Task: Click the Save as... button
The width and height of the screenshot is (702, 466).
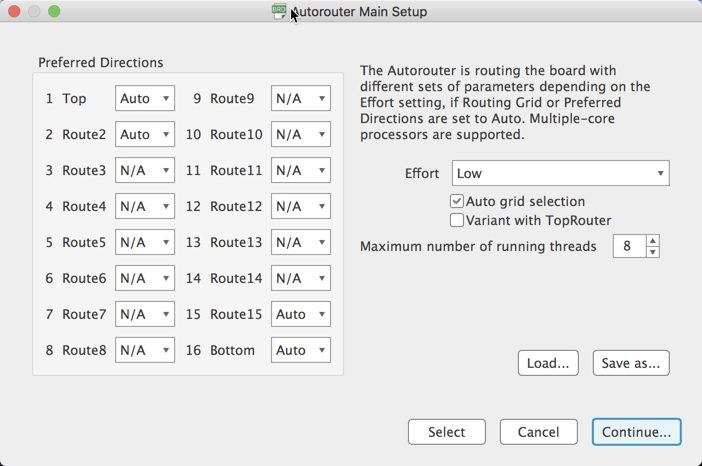Action: coord(631,363)
